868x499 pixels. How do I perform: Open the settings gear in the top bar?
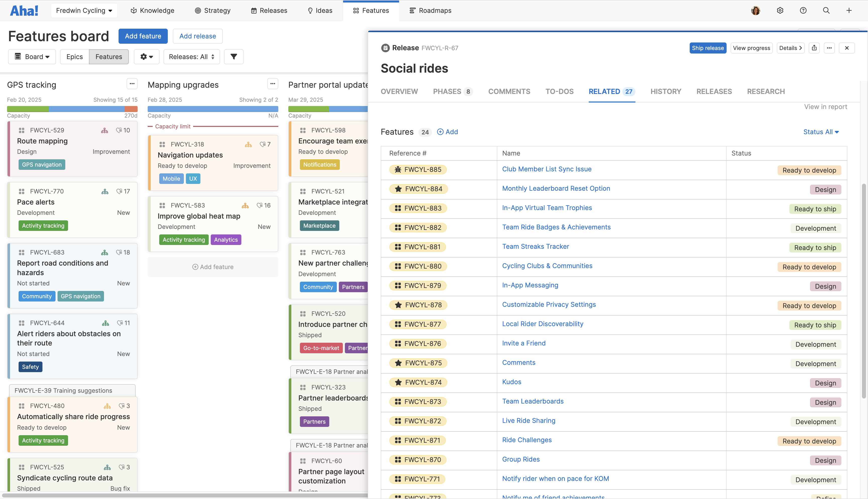[780, 10]
